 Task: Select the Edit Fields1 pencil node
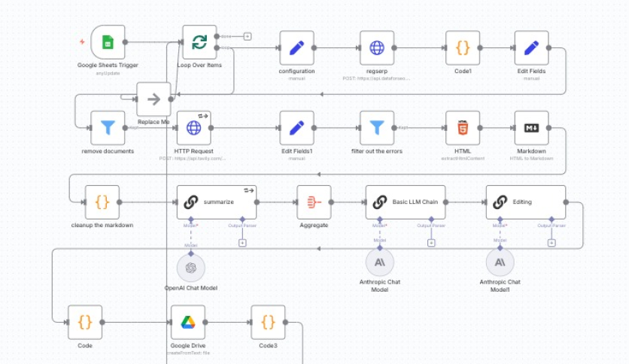(x=296, y=128)
